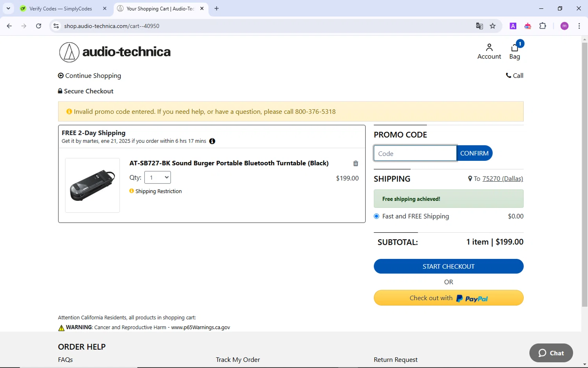Click the browser address bar URL
Viewport: 588px width, 368px height.
point(112,26)
